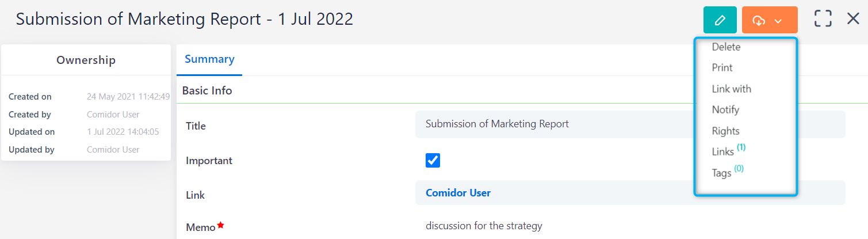Open Rights from the dropdown menu

pyautogui.click(x=725, y=131)
